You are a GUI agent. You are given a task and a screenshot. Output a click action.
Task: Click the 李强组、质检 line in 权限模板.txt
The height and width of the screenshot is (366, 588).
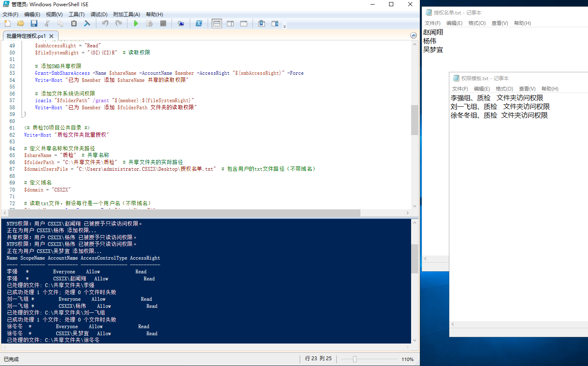point(497,98)
